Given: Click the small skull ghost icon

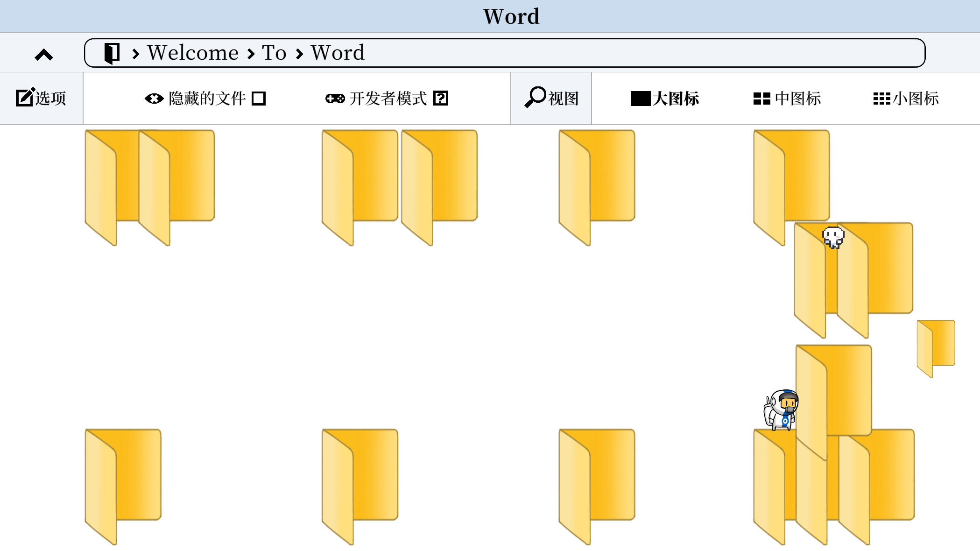Looking at the screenshot, I should (833, 237).
